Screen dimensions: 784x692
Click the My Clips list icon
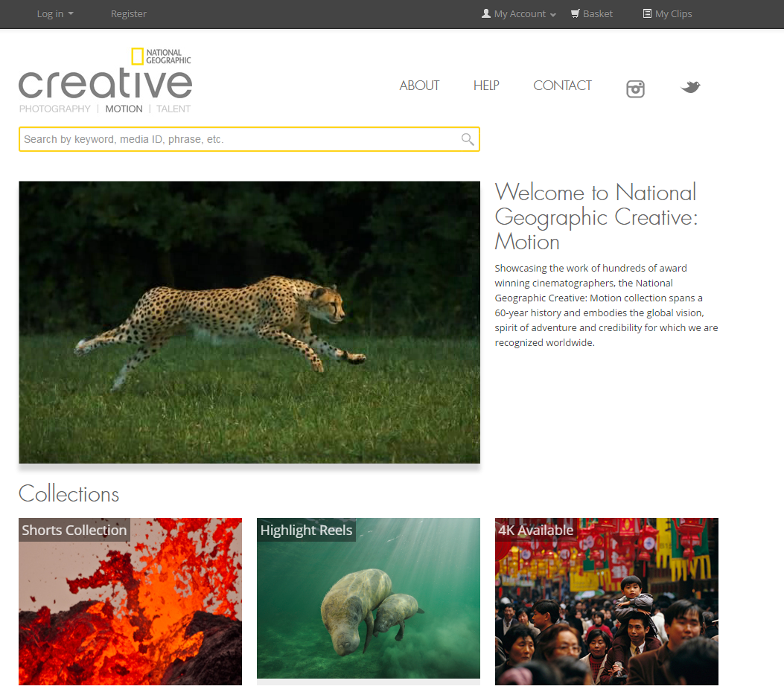point(647,13)
